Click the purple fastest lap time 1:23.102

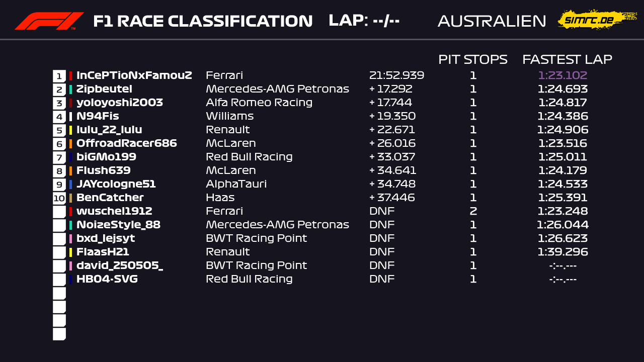(x=562, y=76)
